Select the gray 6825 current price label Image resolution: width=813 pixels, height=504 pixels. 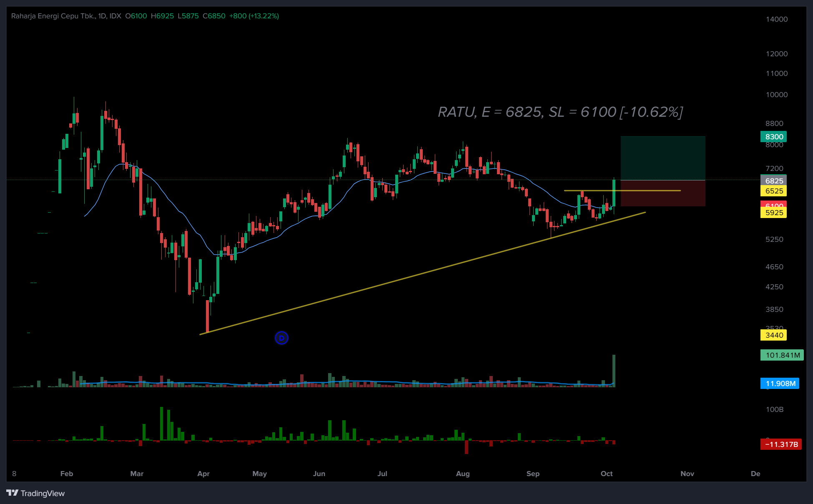[x=773, y=181]
